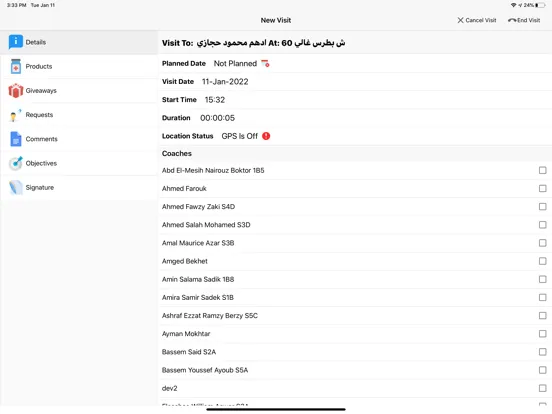Click the 11-Jan-2022 visit date value
The height and width of the screenshot is (414, 552).
[225, 82]
